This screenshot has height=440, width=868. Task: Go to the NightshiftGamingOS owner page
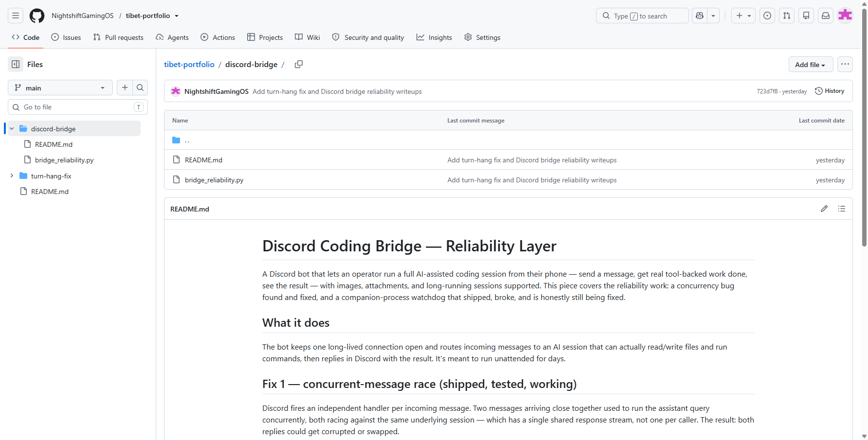coord(83,16)
